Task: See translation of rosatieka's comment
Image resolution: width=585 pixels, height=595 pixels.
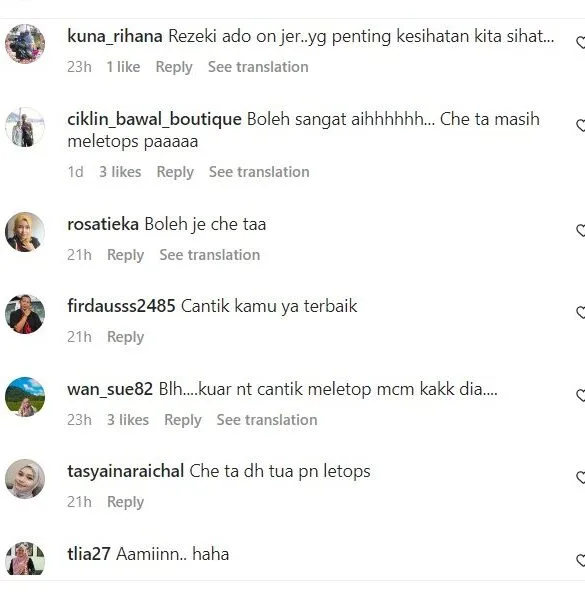Action: coord(210,255)
